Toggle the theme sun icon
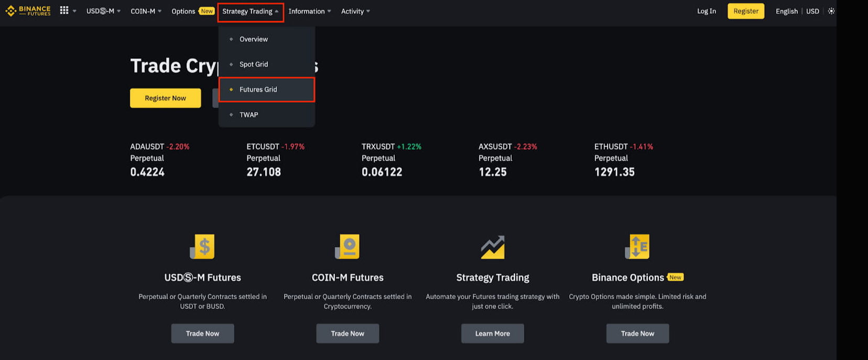Screen dimensions: 868x360 (x=831, y=11)
